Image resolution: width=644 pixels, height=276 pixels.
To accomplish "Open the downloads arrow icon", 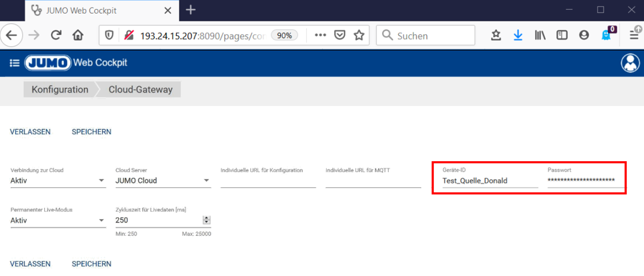I will click(518, 35).
